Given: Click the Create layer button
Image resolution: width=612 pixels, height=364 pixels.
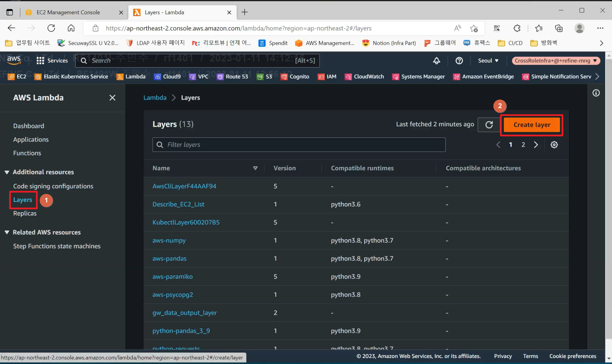Looking at the screenshot, I should coord(532,125).
